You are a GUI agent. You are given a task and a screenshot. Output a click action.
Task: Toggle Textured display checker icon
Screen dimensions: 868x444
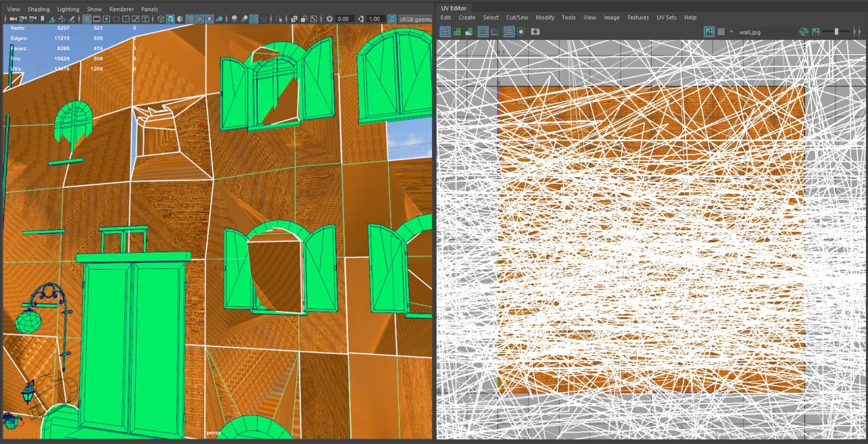click(x=199, y=19)
